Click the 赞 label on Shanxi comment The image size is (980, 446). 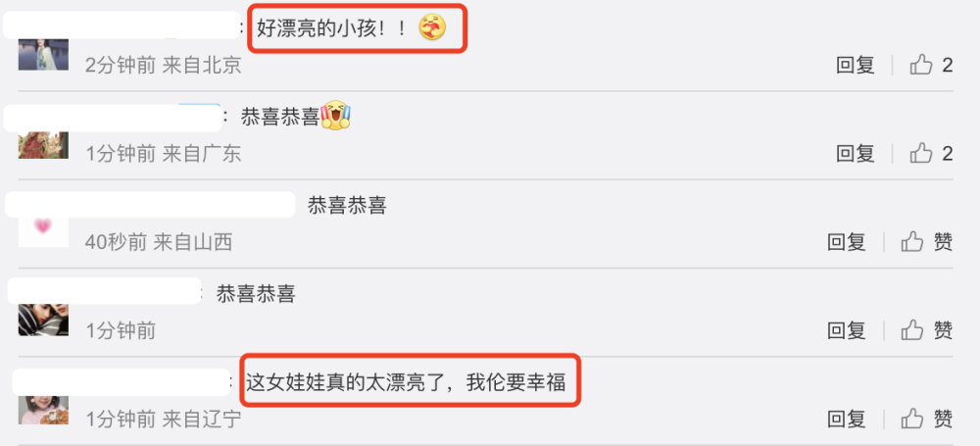coord(943,241)
